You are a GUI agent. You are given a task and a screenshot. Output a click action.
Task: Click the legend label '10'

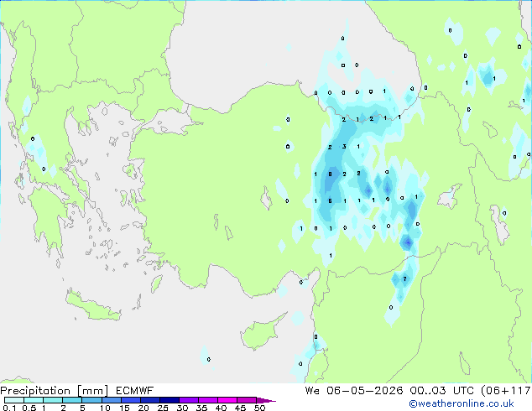105,408
